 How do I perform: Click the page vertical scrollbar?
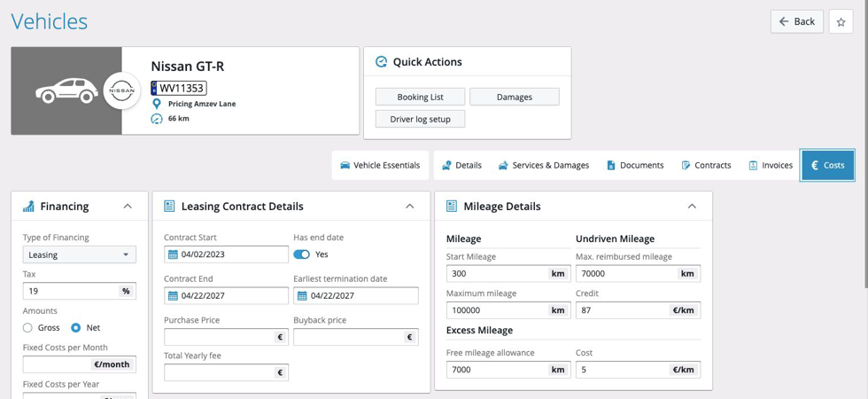pyautogui.click(x=865, y=144)
